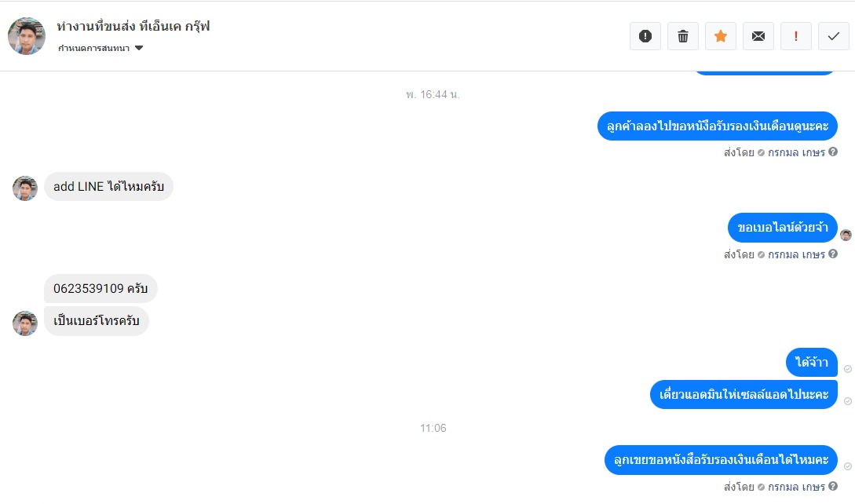This screenshot has height=504, width=855.
Task: Click the delivered check beside ได้จ้า message
Action: point(848,369)
